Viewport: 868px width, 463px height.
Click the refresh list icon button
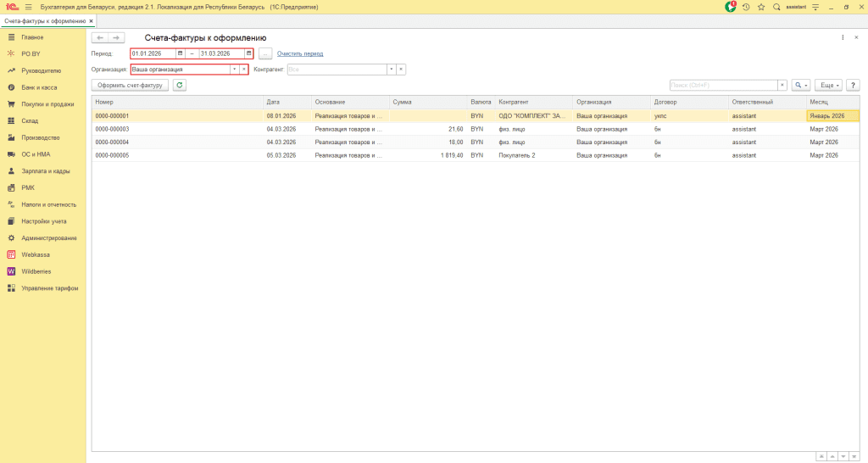180,85
